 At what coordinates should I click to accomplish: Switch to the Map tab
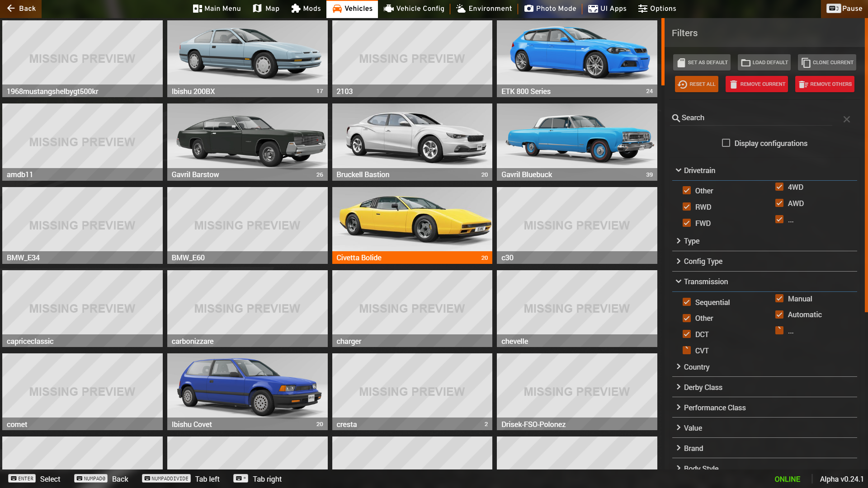266,9
